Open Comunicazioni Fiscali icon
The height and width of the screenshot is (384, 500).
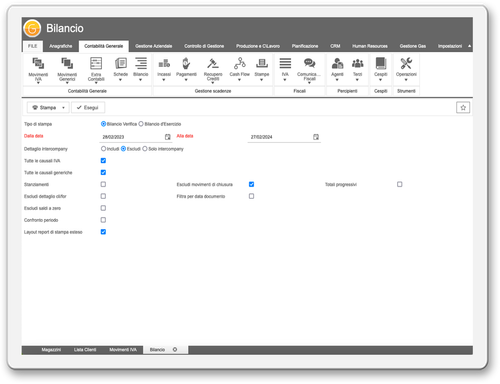[309, 63]
